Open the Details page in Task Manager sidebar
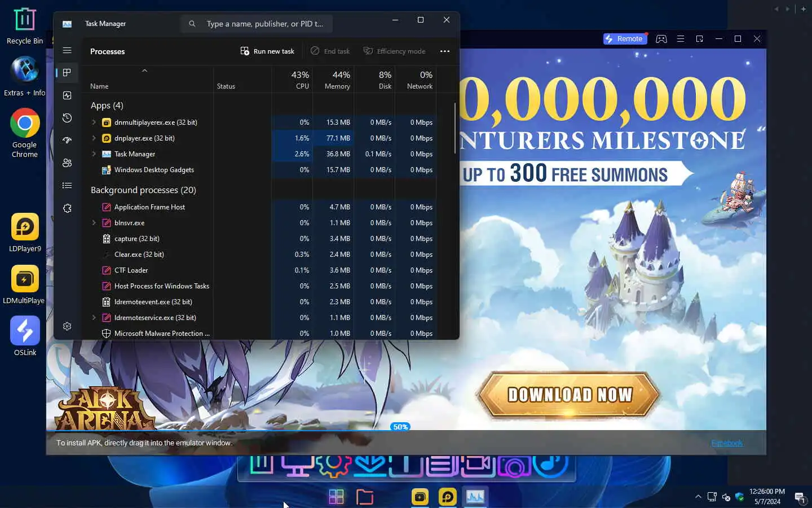 tap(67, 185)
